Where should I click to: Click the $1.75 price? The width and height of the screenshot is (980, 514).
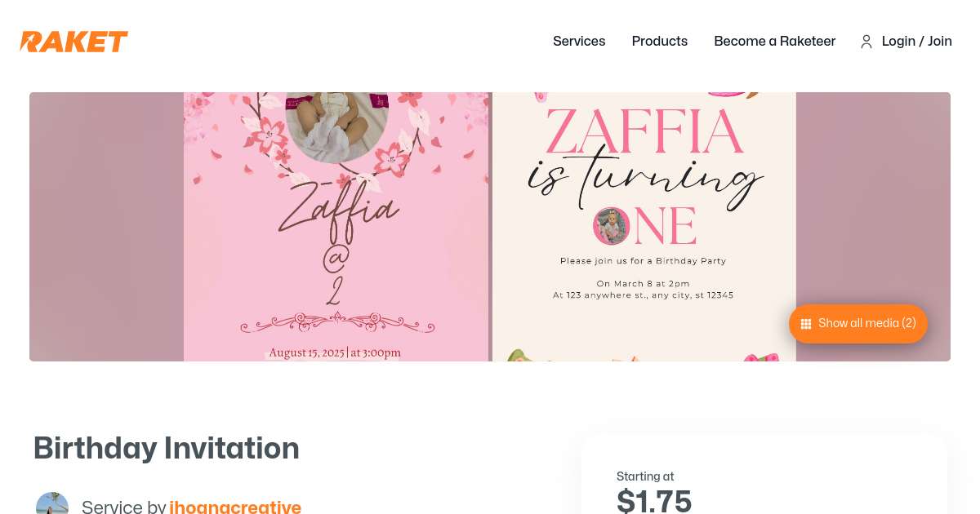click(x=654, y=500)
